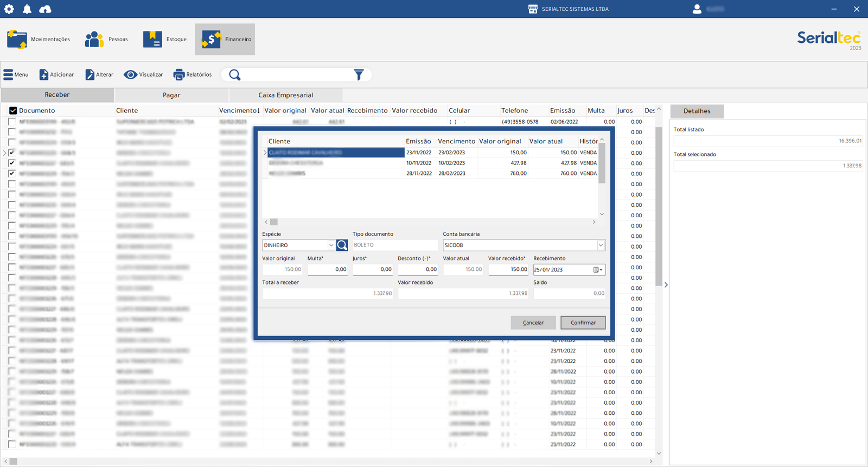The height and width of the screenshot is (467, 868).
Task: Expand the Espécie dropdown
Action: tap(331, 245)
